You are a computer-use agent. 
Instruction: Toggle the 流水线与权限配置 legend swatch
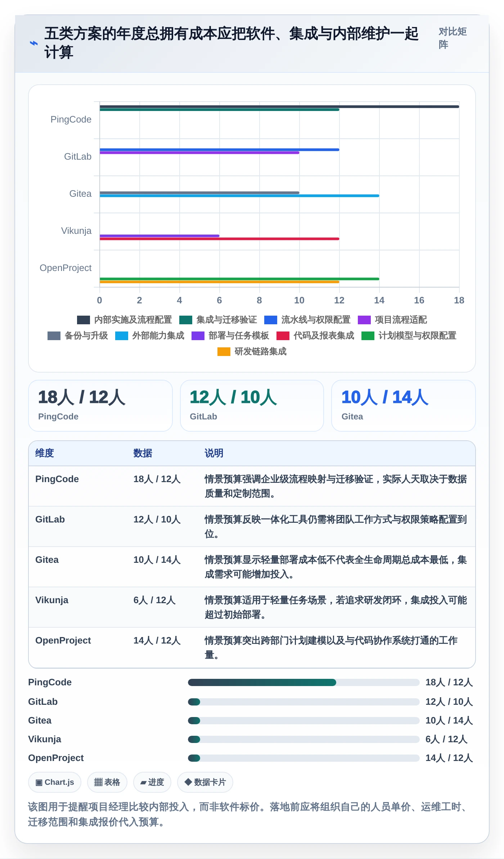tap(270, 320)
